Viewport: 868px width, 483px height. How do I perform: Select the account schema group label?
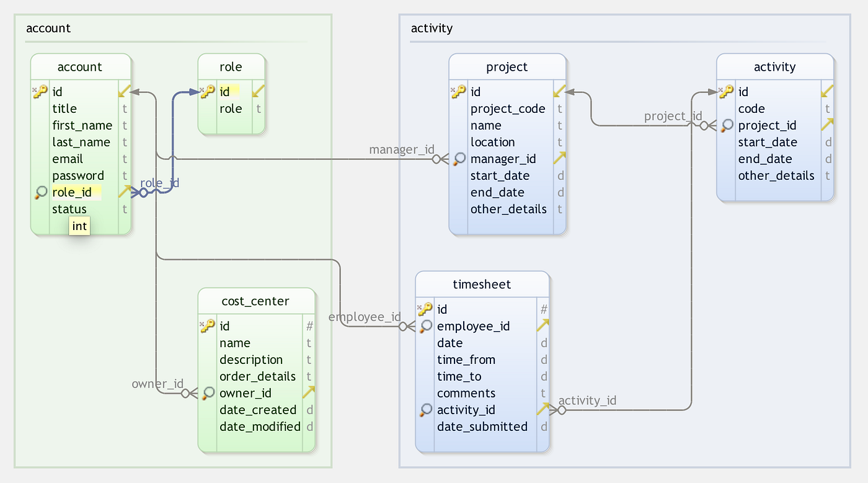tap(48, 29)
